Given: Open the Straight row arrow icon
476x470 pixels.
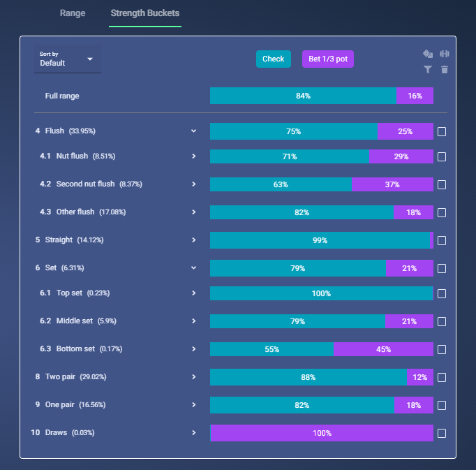Looking at the screenshot, I should click(x=193, y=240).
